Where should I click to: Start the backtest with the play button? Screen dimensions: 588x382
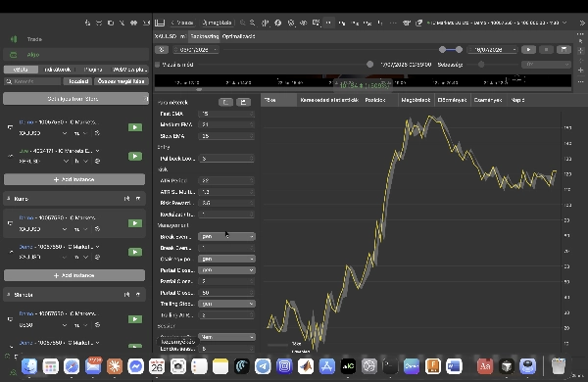pyautogui.click(x=529, y=50)
